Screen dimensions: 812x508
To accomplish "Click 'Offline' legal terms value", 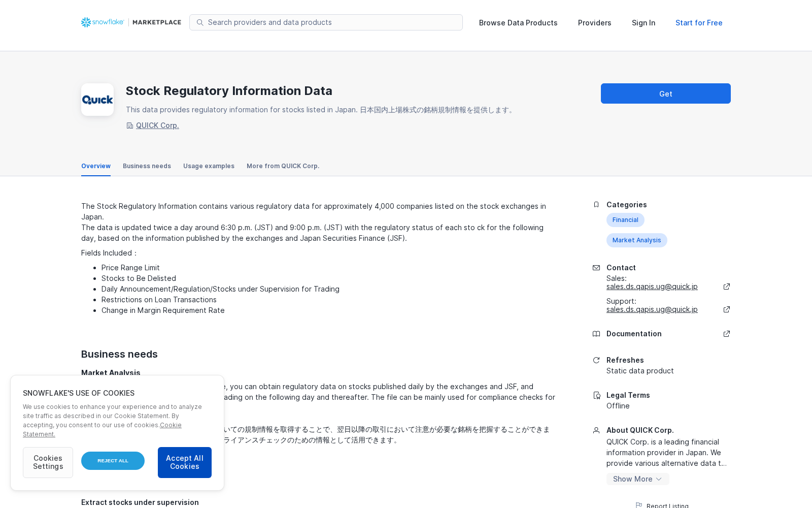I will pos(618,406).
